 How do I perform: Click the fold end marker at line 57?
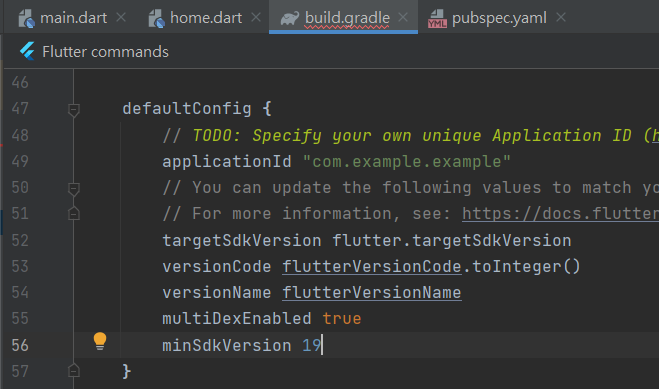coord(74,371)
